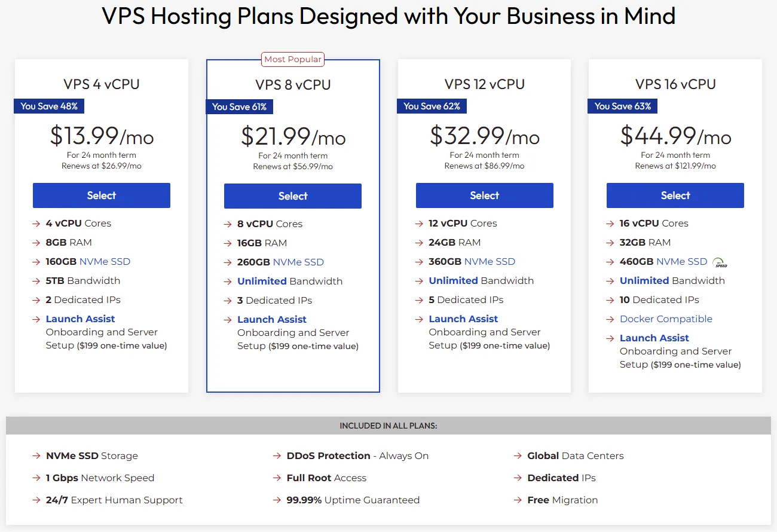Click the $13.99/mo price
777x532 pixels.
click(102, 136)
